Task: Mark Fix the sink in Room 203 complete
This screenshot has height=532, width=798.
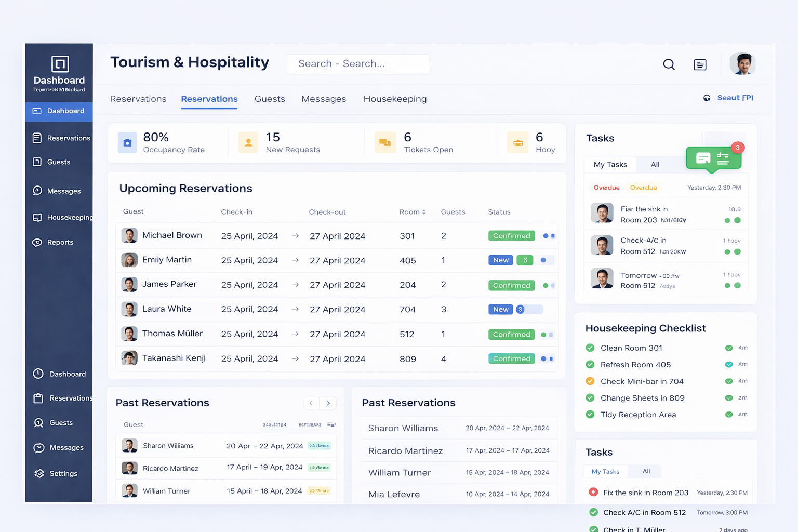Action: [x=594, y=492]
